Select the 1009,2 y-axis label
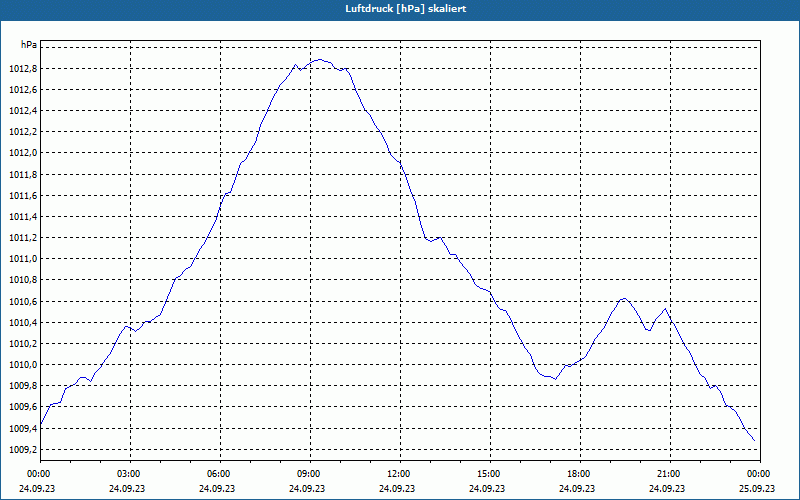800x500 pixels. tap(23, 449)
